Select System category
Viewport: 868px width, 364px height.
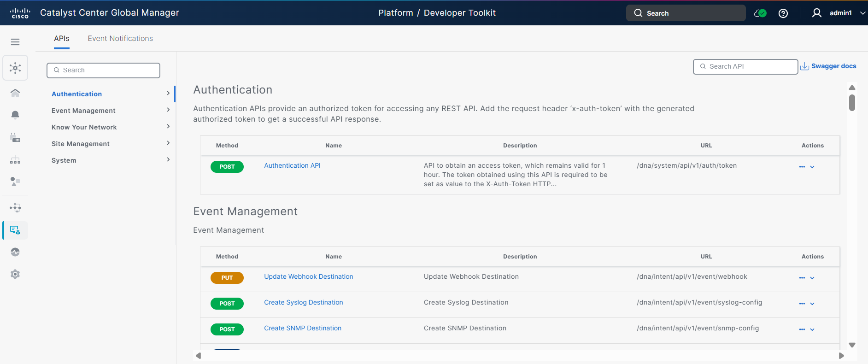(x=64, y=160)
